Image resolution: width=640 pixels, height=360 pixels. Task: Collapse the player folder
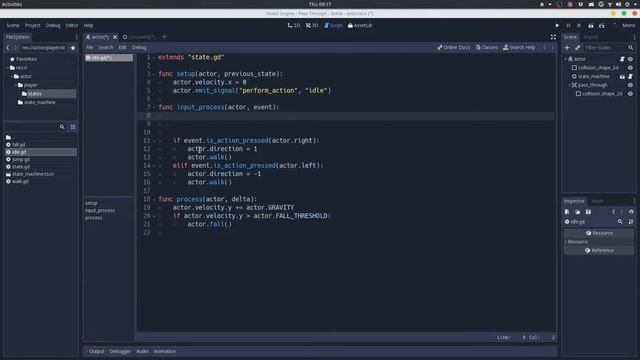pos(16,85)
